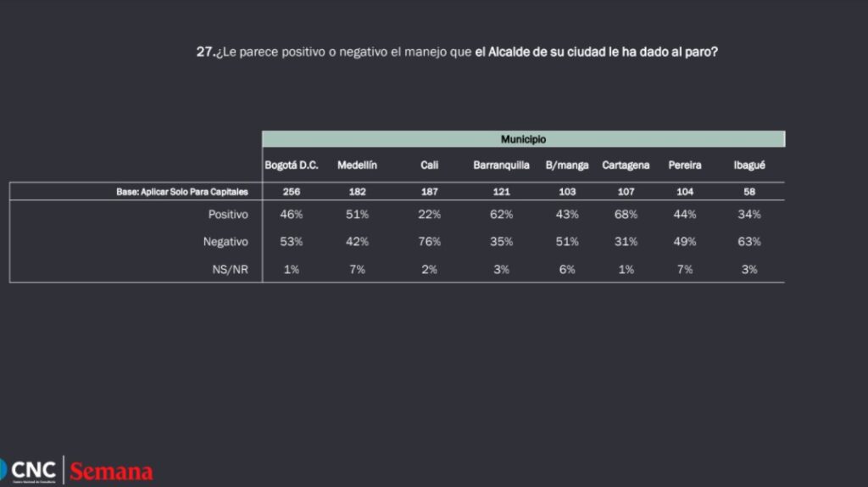
Task: Click the Semana logo
Action: tap(111, 472)
